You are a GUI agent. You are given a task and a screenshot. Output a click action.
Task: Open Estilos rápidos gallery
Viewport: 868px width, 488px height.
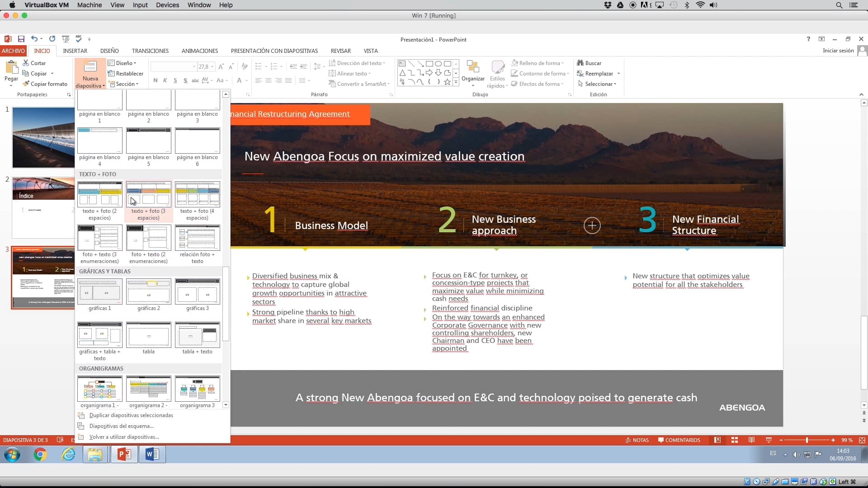pos(497,75)
